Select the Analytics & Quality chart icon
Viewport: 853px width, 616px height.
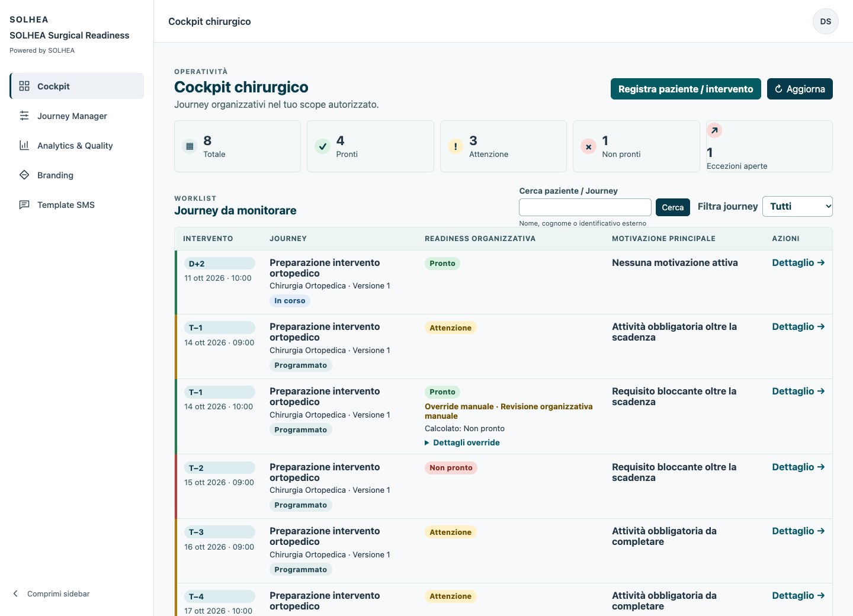(24, 145)
